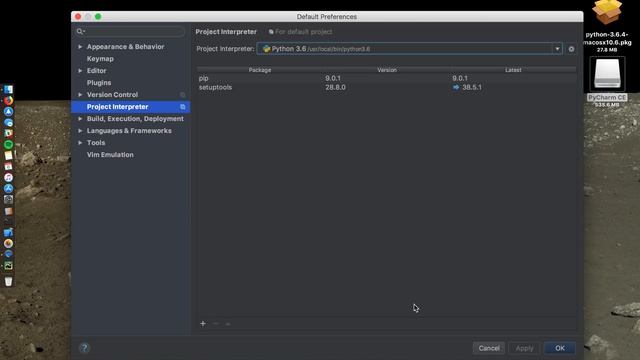Image resolution: width=640 pixels, height=360 pixels.
Task: Open App Store icon in dock
Action: tap(8, 189)
